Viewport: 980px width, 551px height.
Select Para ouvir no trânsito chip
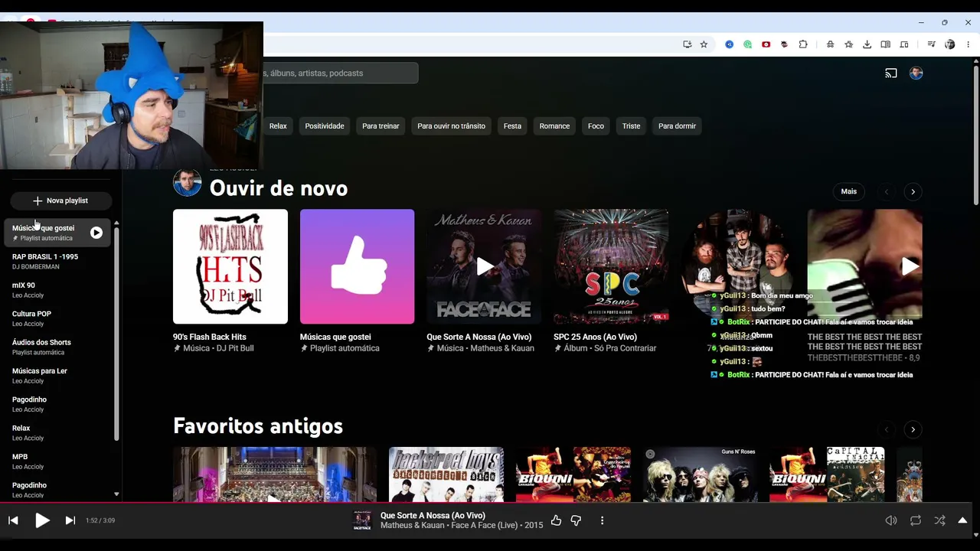point(451,126)
